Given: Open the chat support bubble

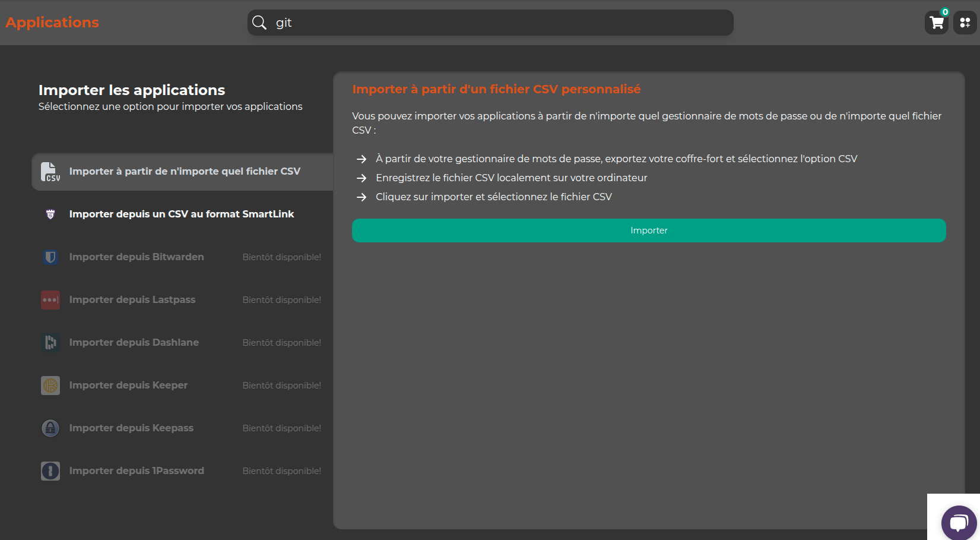Looking at the screenshot, I should point(958,522).
